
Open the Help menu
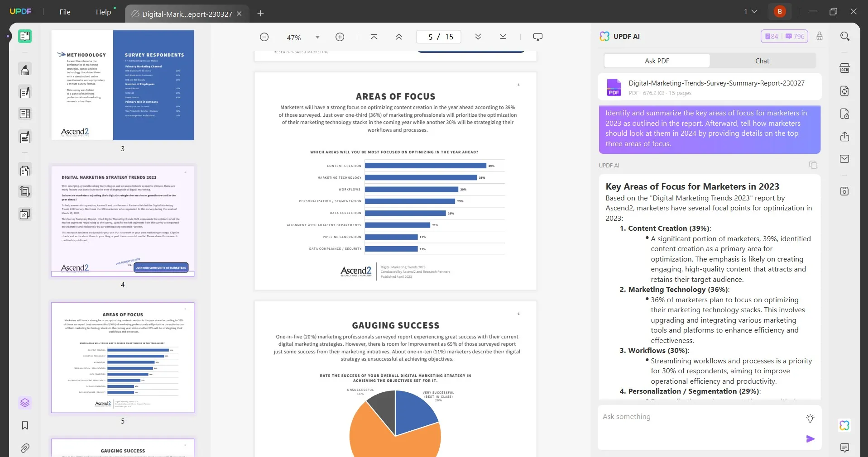(x=104, y=12)
